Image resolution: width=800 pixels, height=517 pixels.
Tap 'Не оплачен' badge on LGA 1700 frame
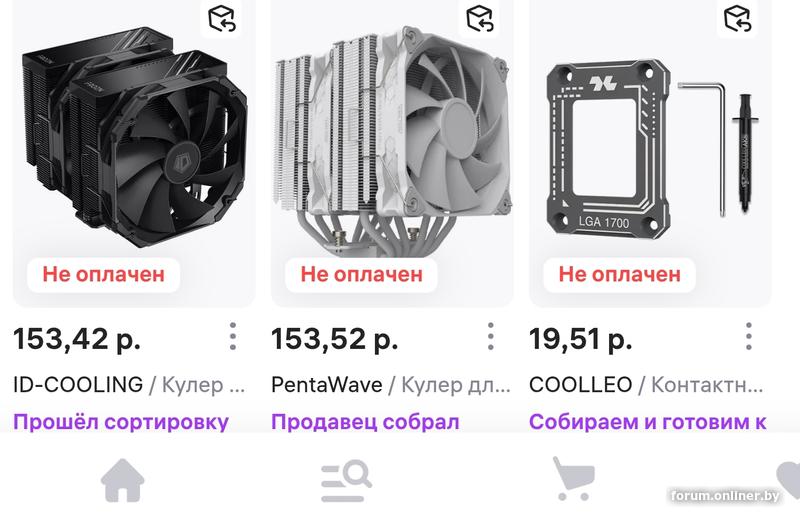tap(620, 275)
